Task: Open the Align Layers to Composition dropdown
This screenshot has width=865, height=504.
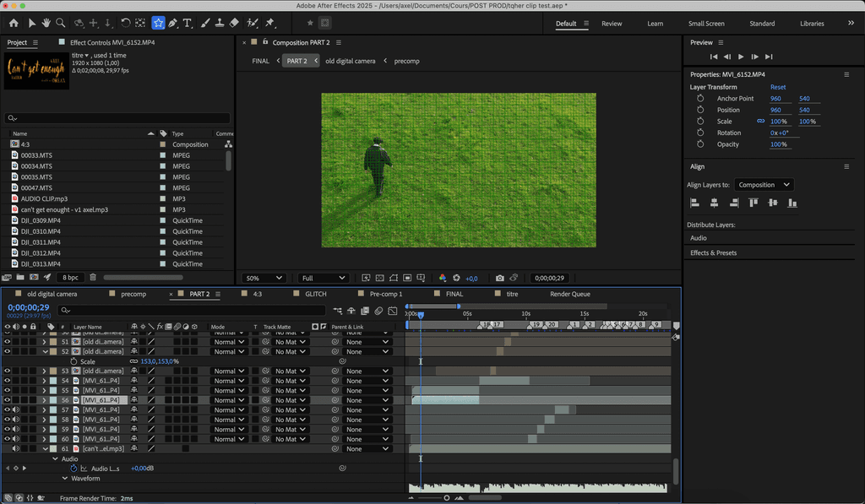Action: [x=763, y=185]
